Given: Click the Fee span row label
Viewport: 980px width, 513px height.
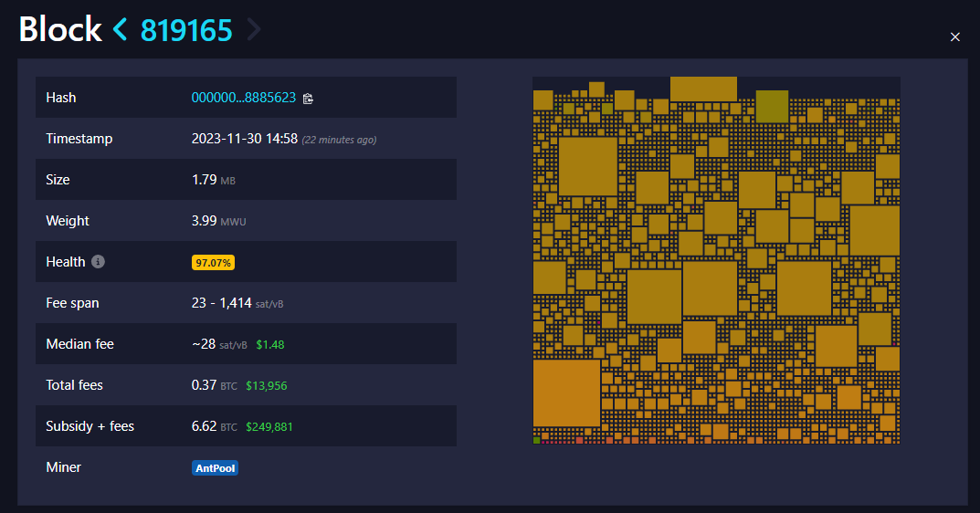Looking at the screenshot, I should pos(72,303).
